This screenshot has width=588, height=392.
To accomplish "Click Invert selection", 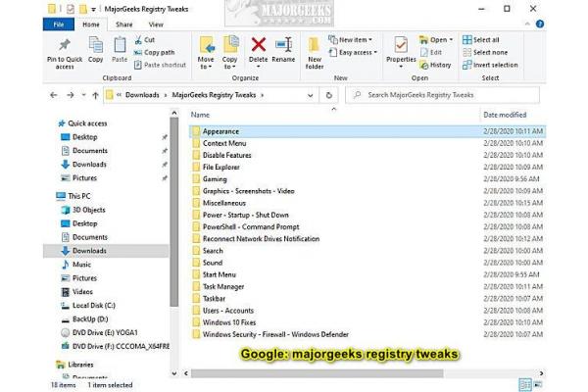I will pos(490,65).
